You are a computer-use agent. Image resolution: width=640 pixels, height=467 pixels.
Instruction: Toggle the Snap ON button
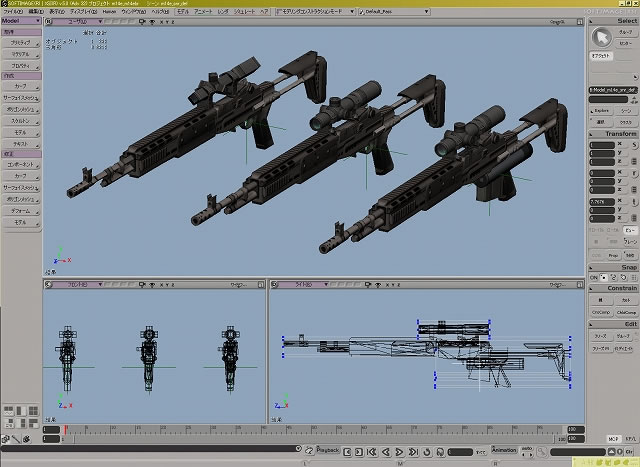[593, 277]
